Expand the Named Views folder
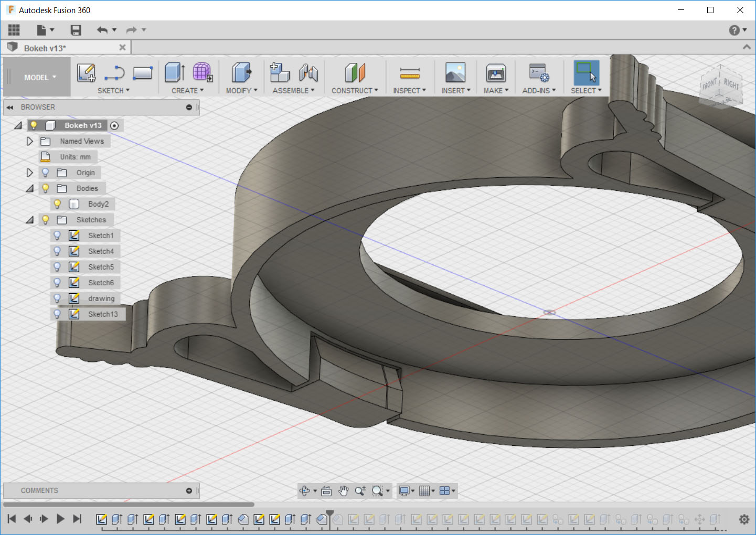 [x=30, y=141]
